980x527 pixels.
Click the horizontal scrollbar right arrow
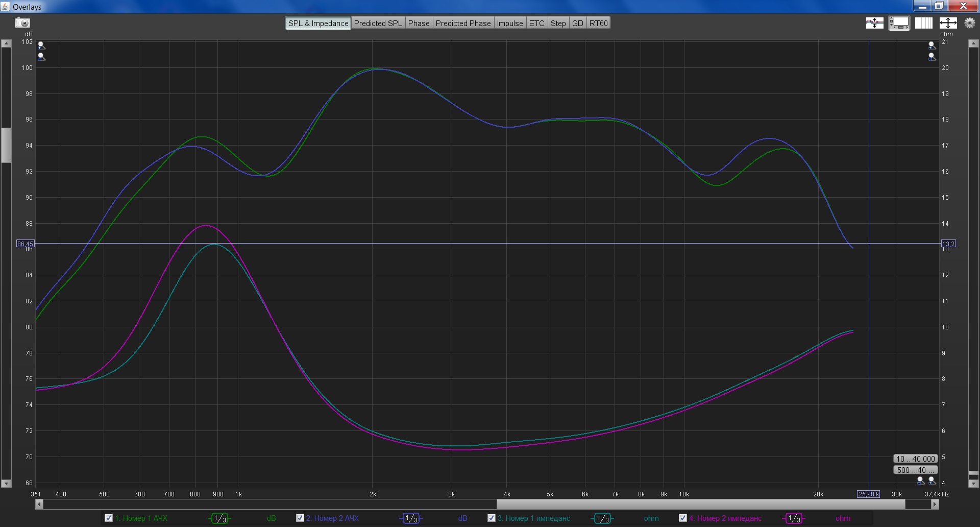[x=935, y=504]
